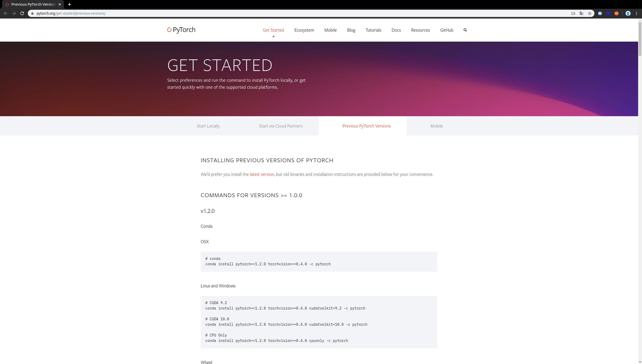Click the PyTorch flame logo
Screen dimensions: 642x364
pos(169,30)
